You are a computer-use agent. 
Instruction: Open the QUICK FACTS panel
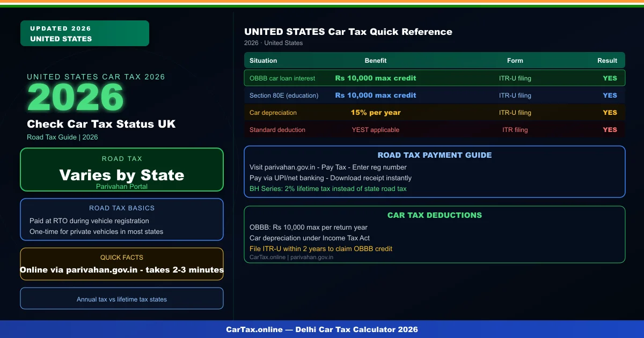[x=122, y=264]
